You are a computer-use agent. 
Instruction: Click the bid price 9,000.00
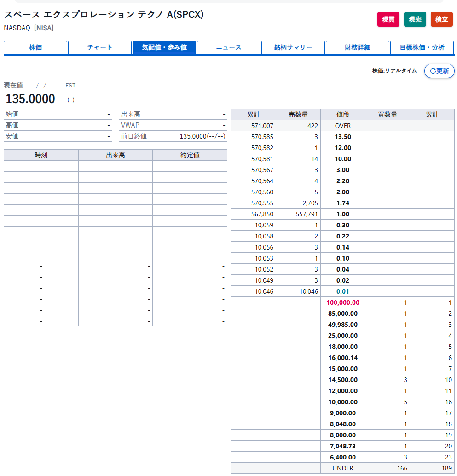343,413
